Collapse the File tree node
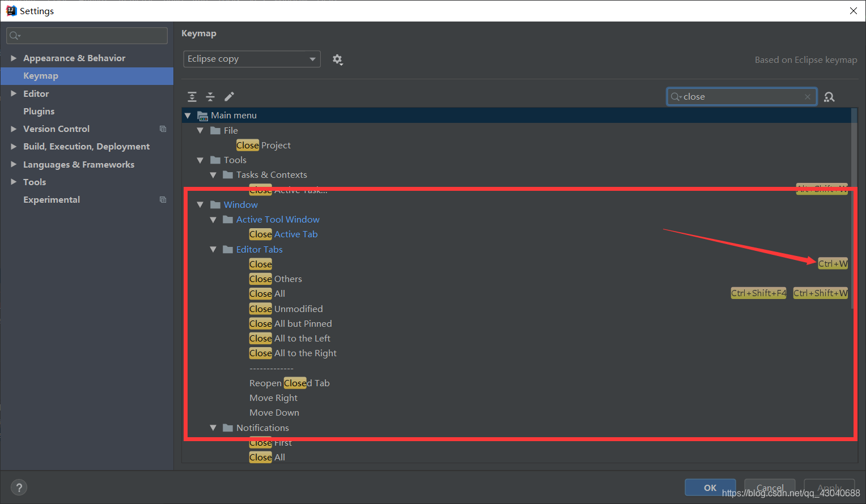The image size is (866, 504). (x=200, y=131)
